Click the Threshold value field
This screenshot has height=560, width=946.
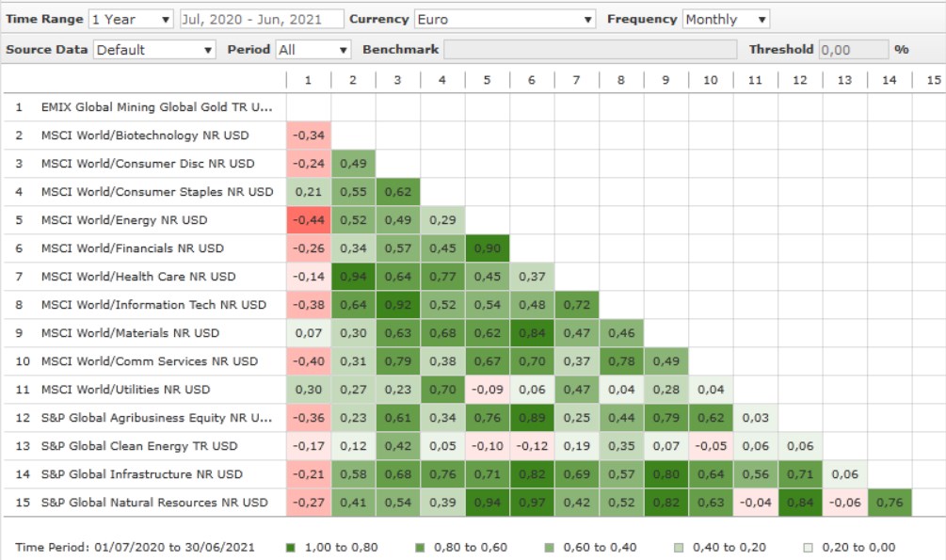pos(853,50)
